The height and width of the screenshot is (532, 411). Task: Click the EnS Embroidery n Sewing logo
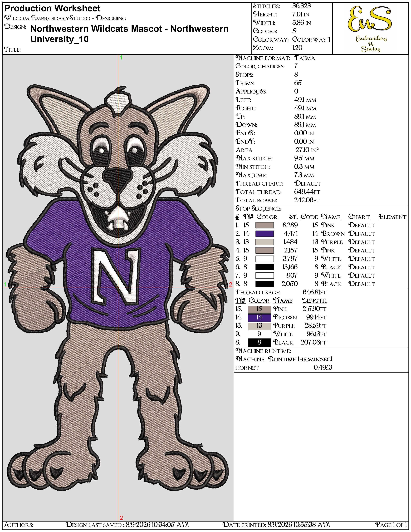(x=370, y=29)
